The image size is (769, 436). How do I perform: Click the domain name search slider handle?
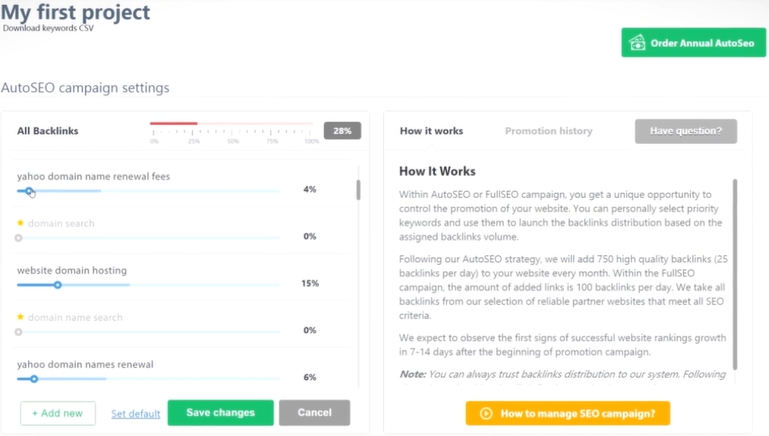18,332
